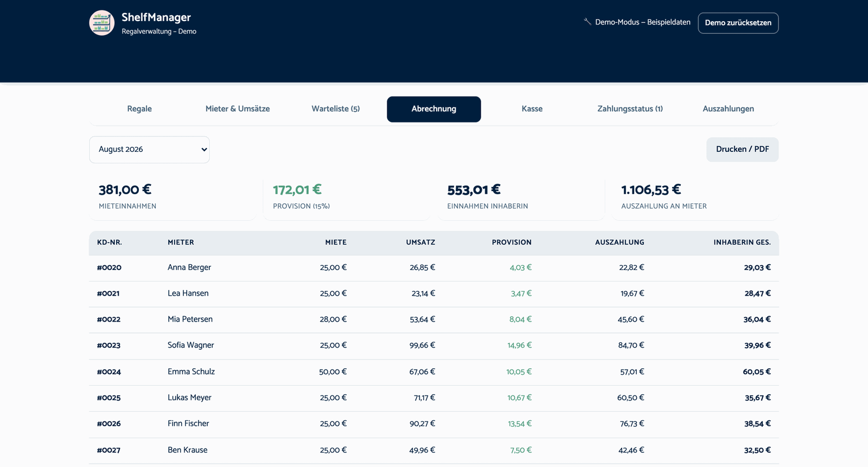
Task: Click the wrench icon beside Demo-Modus
Action: (x=587, y=22)
